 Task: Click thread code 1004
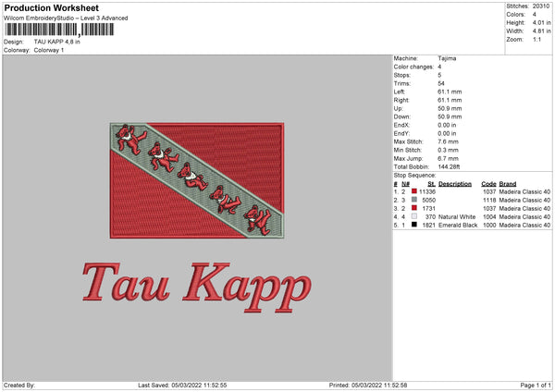coord(489,217)
